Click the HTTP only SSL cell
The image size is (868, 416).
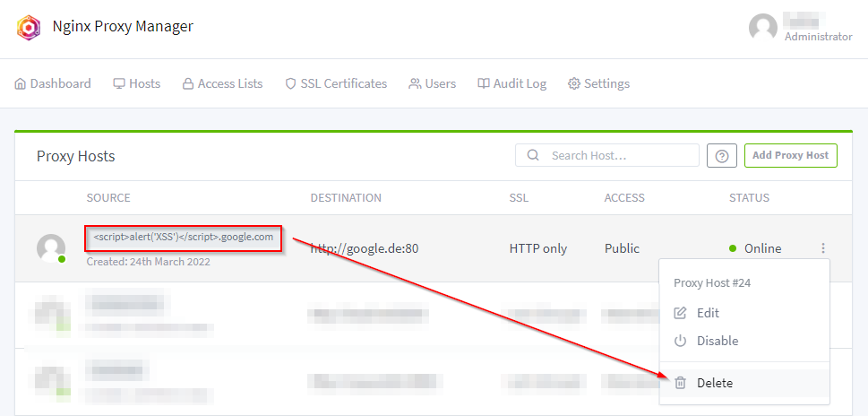tap(538, 248)
